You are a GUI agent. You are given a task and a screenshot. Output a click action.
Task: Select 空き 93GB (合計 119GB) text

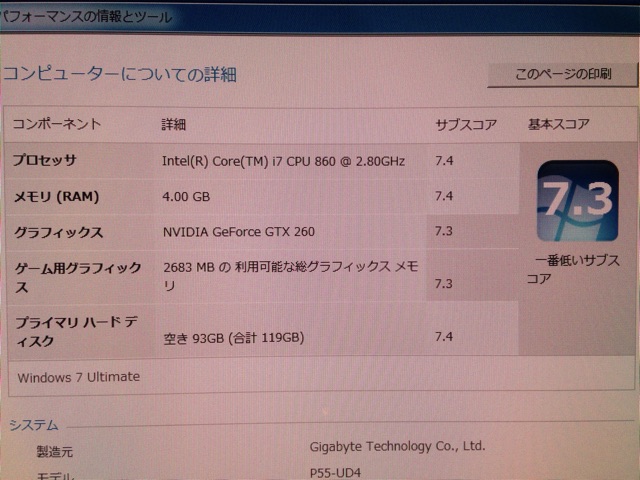pyautogui.click(x=234, y=338)
